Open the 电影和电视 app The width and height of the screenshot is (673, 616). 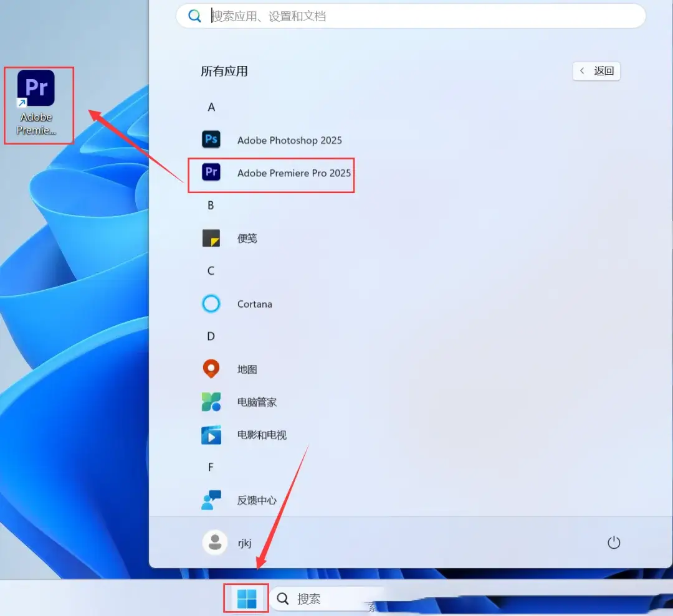coord(262,435)
